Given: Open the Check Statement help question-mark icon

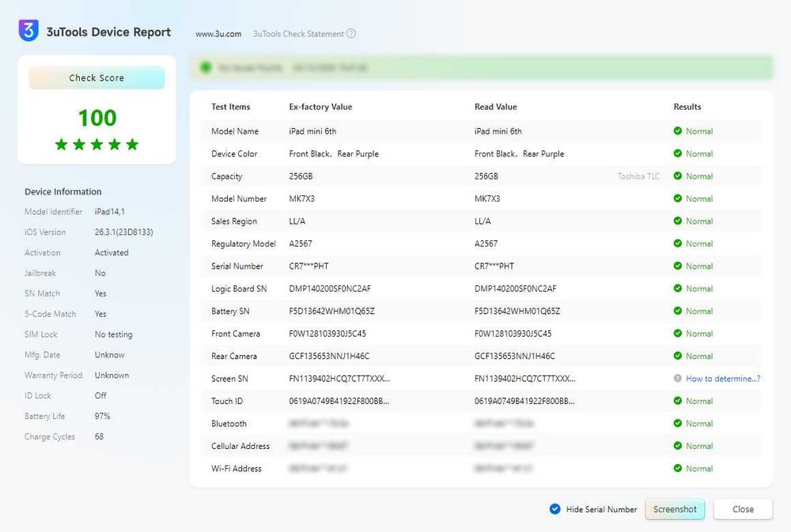Looking at the screenshot, I should (351, 34).
